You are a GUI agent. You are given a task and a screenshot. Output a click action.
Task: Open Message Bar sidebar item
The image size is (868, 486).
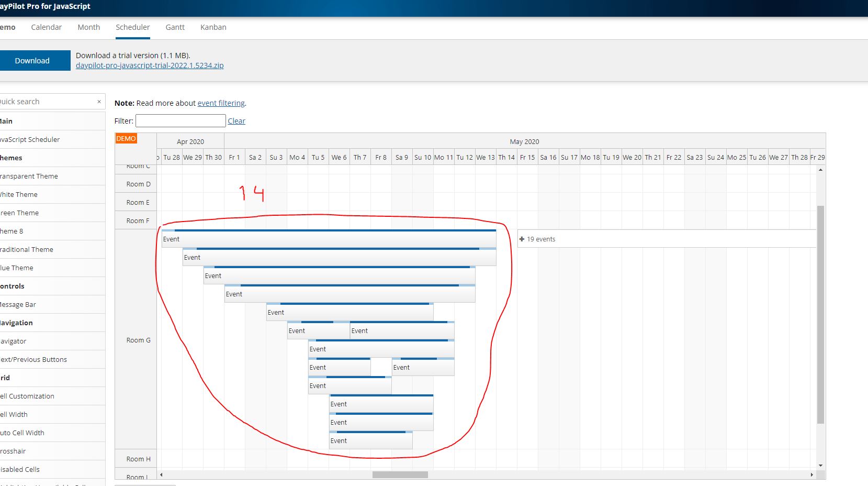coord(52,304)
